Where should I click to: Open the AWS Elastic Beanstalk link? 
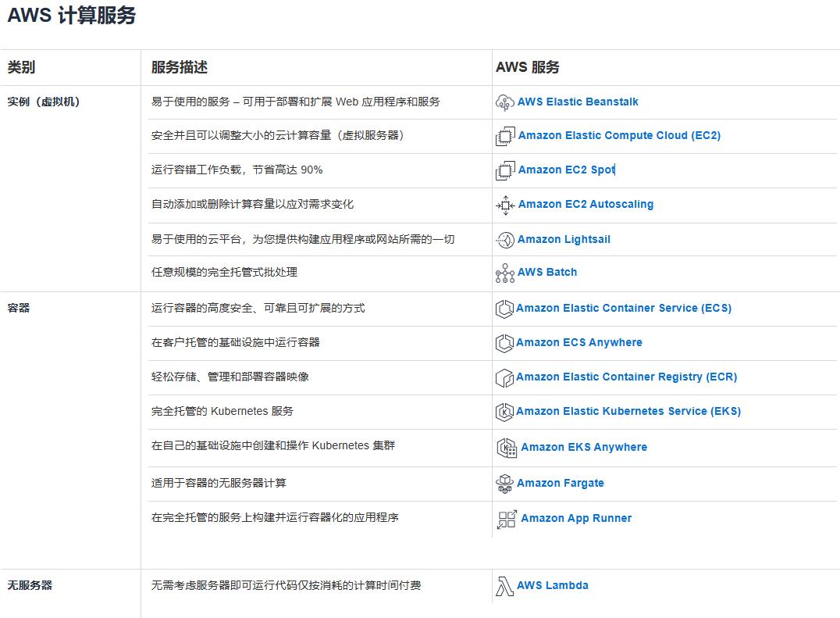pos(578,102)
